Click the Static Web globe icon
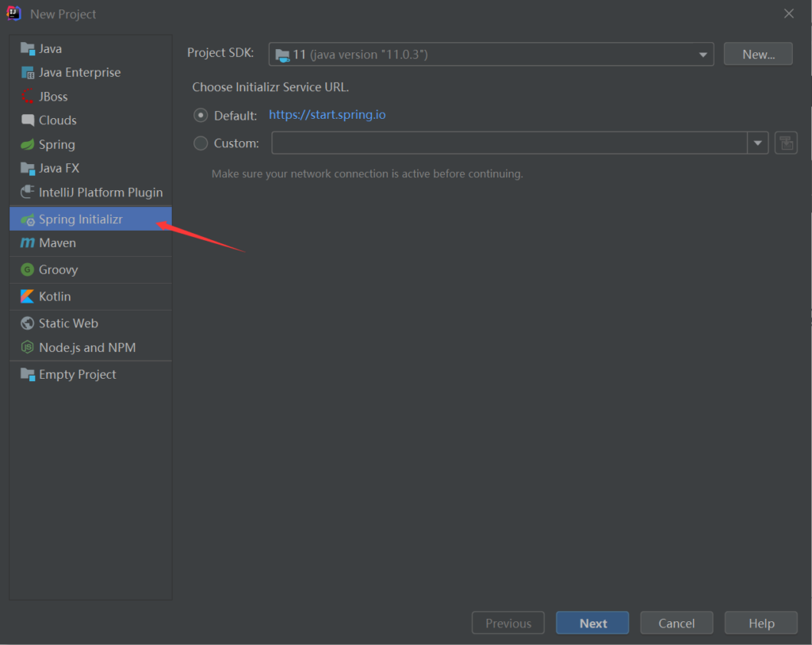The image size is (812, 645). 28,323
